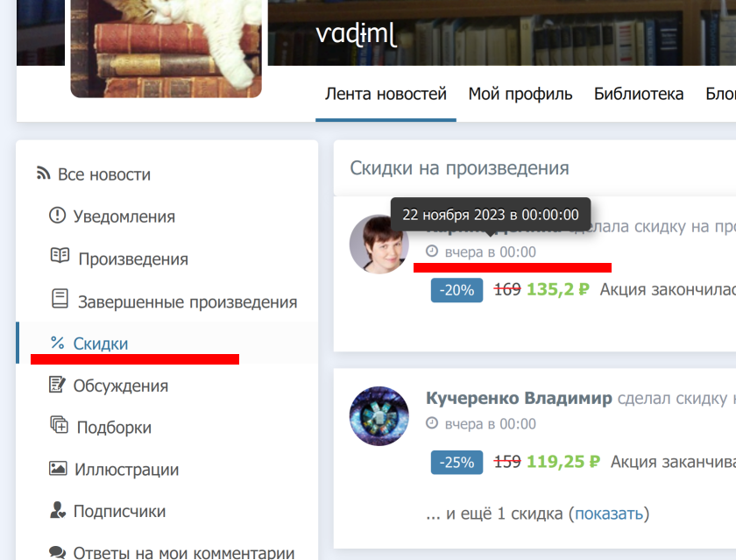The height and width of the screenshot is (560, 736).
Task: Open Подписчики via person-heart icon
Action: (x=58, y=510)
